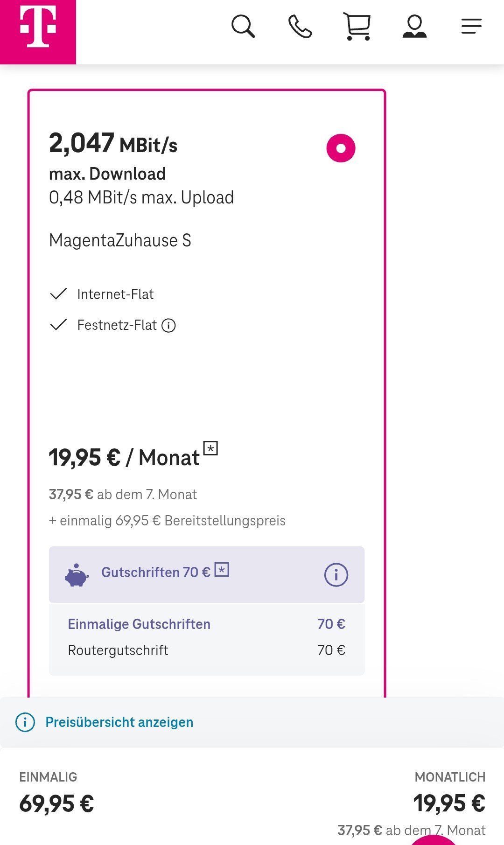Select the Einmalige Gutschriften row

tap(207, 624)
